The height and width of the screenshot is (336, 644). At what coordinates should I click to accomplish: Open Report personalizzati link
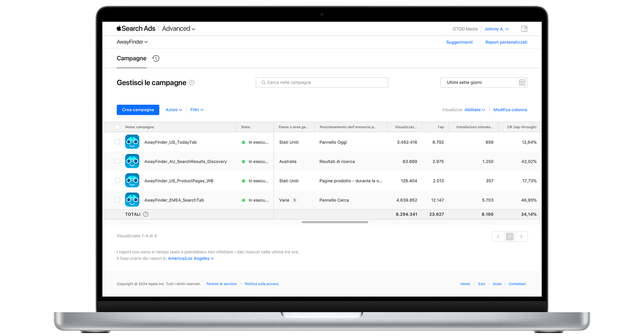click(506, 42)
